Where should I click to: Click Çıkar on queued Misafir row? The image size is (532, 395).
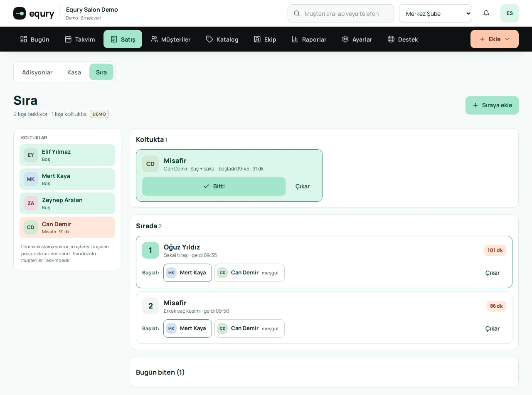point(493,328)
